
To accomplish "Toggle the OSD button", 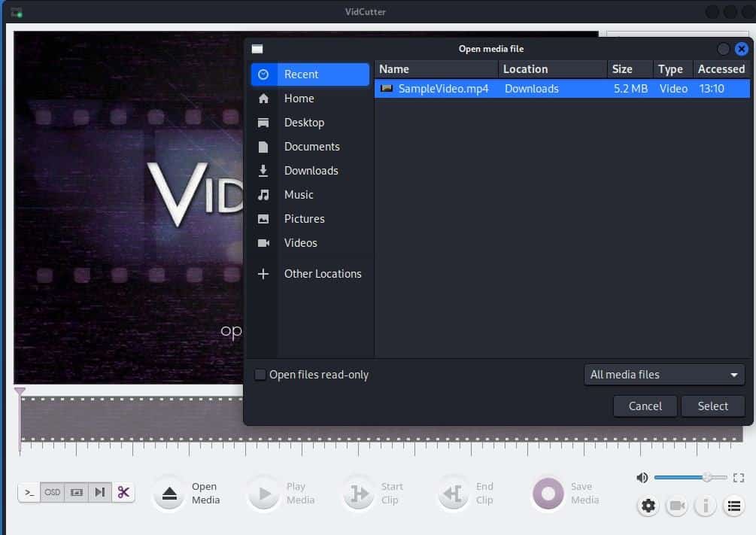I will click(52, 493).
